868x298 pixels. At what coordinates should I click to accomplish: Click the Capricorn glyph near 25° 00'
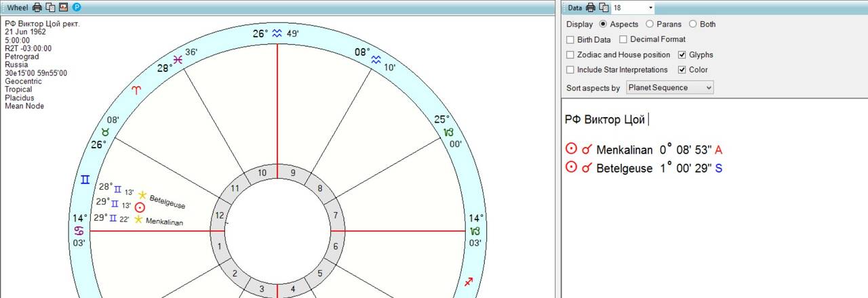(x=448, y=132)
